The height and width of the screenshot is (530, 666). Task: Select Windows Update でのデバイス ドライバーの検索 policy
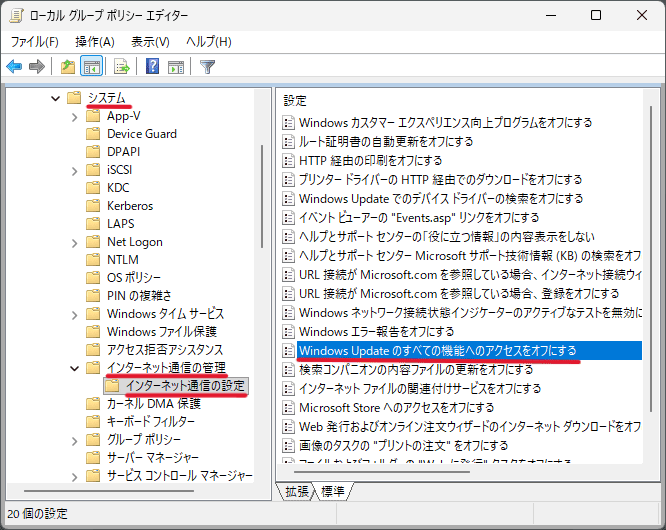441,199
